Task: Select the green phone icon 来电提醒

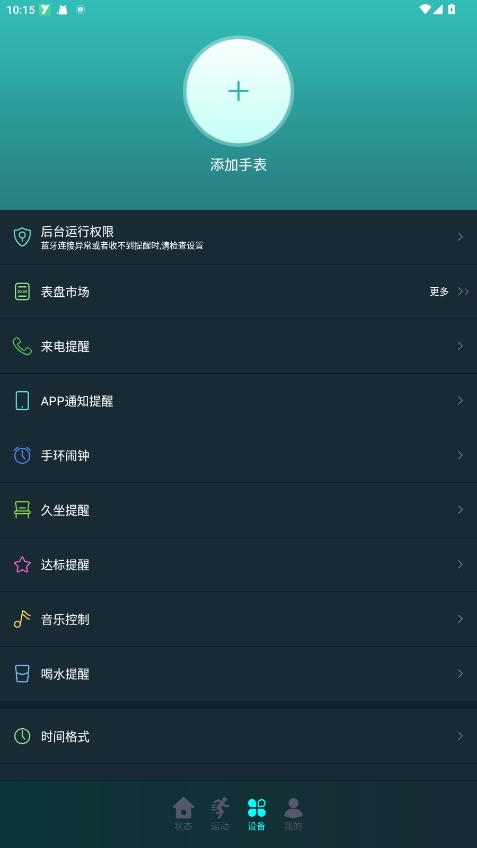Action: tap(22, 346)
